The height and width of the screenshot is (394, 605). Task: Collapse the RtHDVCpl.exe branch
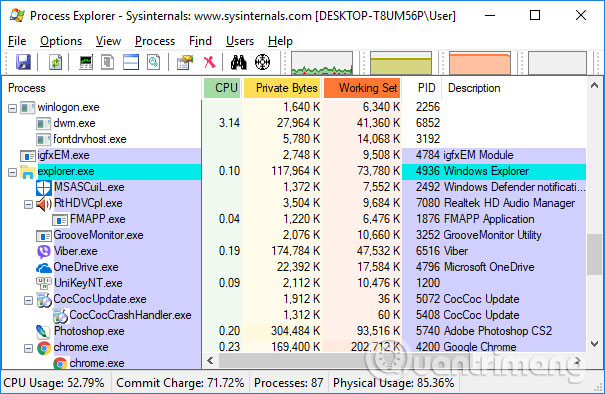28,204
